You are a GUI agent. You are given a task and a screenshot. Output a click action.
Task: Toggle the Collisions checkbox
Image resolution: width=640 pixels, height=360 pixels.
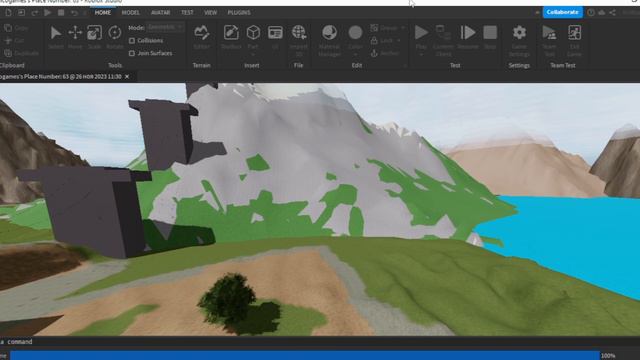(132, 40)
